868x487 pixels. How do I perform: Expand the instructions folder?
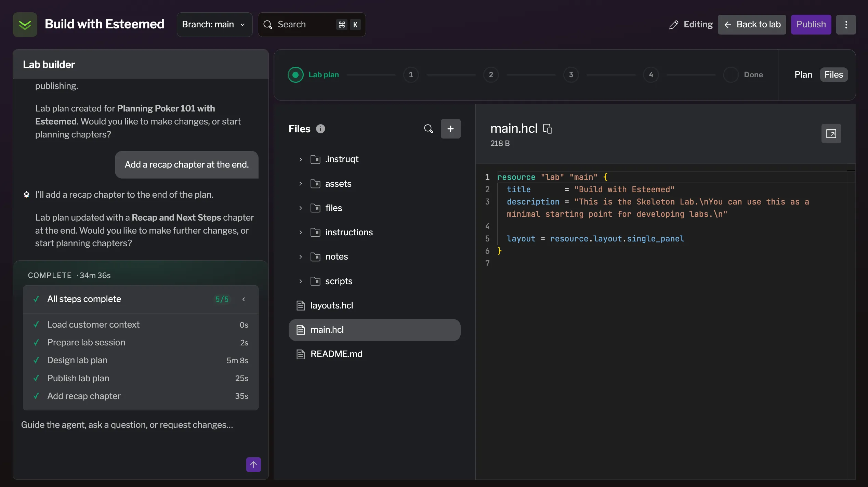pyautogui.click(x=301, y=232)
